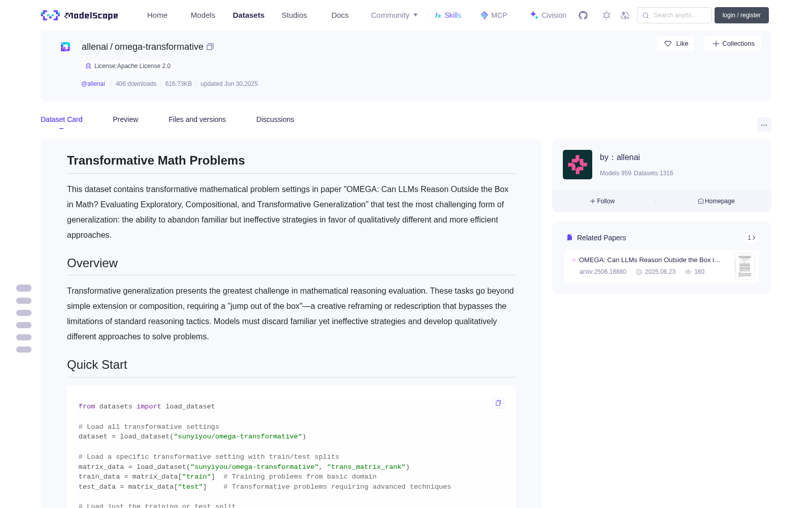Open the ModelScope logo home link
The height and width of the screenshot is (508, 812).
pos(79,15)
